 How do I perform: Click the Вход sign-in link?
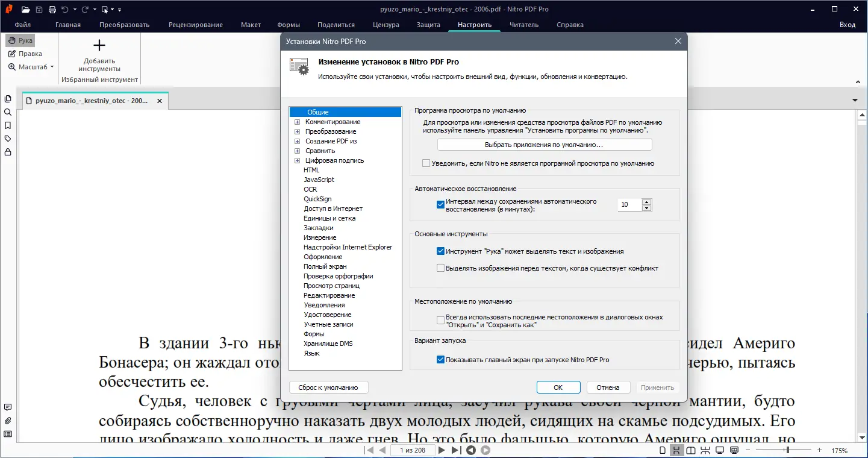point(848,25)
